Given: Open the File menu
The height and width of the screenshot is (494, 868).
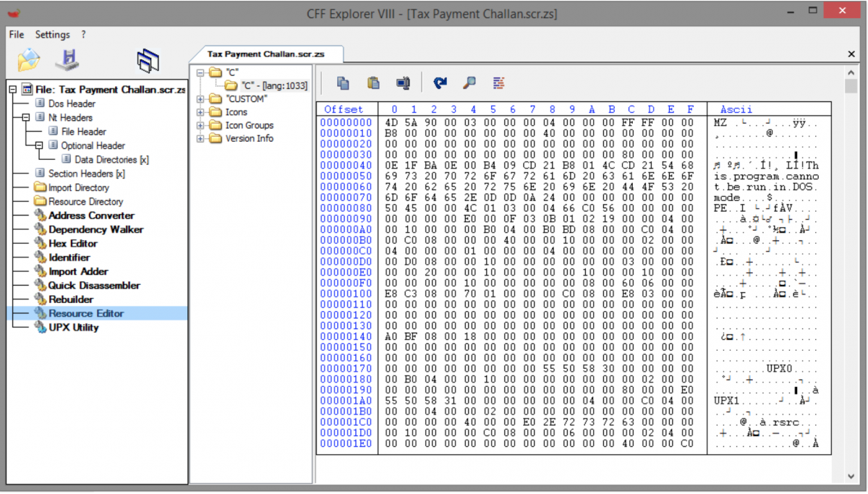Looking at the screenshot, I should pos(16,35).
